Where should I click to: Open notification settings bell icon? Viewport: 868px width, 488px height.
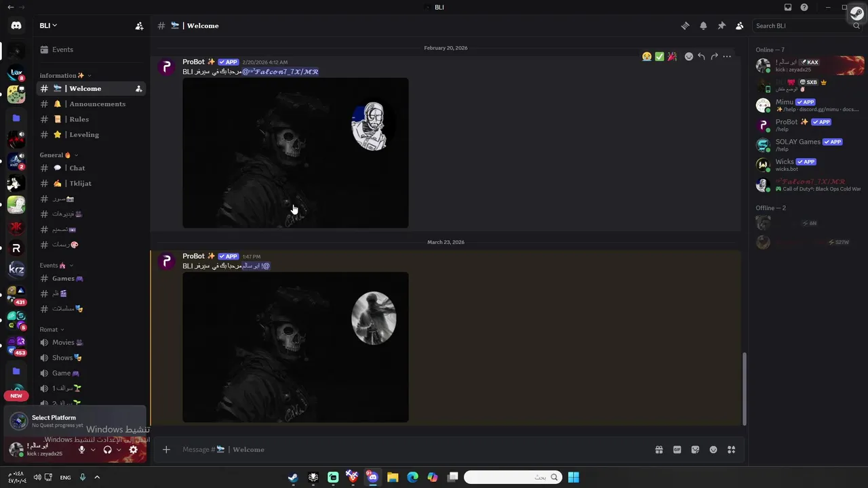point(703,26)
